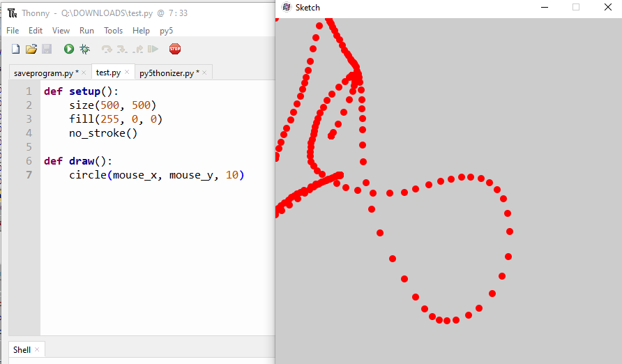Screen dimensions: 622x364
Task: Create a new file with toolbar icon
Action: pyautogui.click(x=15, y=49)
